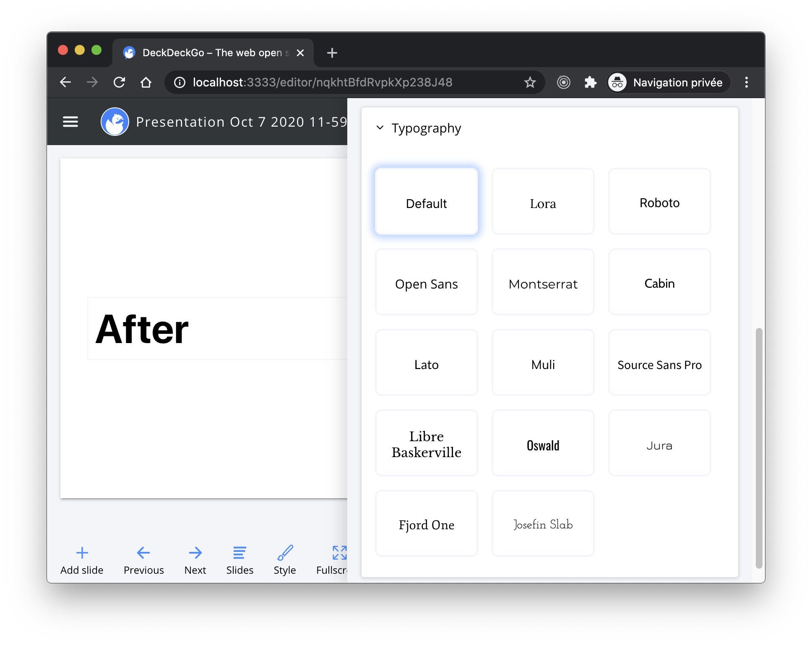Bookmark this page with the star
The image size is (812, 645).
coord(530,82)
